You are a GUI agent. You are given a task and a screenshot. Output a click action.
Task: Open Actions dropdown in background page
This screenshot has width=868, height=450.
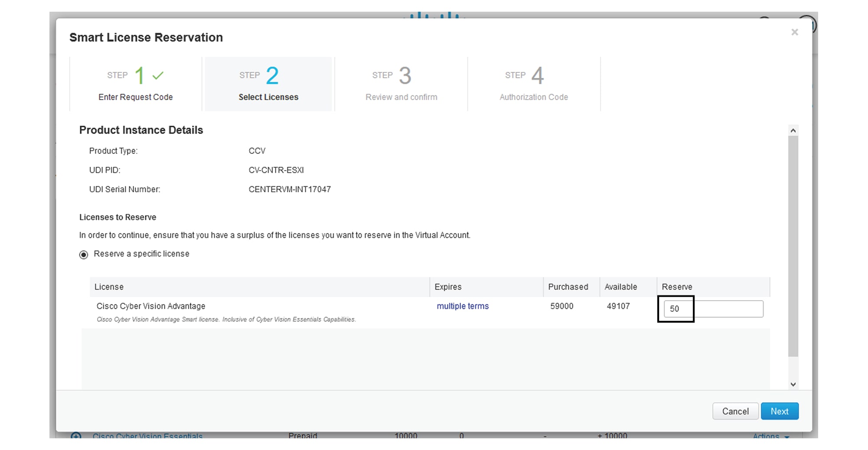(771, 435)
